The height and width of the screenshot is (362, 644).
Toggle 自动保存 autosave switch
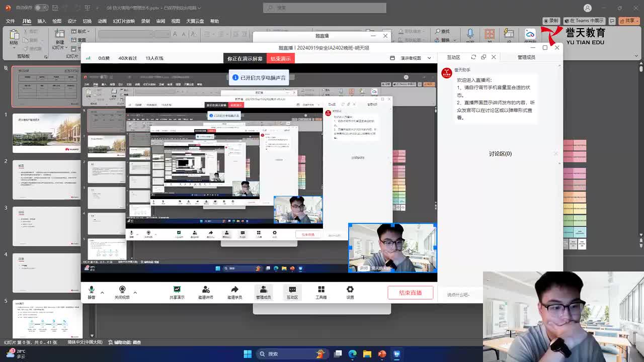[41, 8]
